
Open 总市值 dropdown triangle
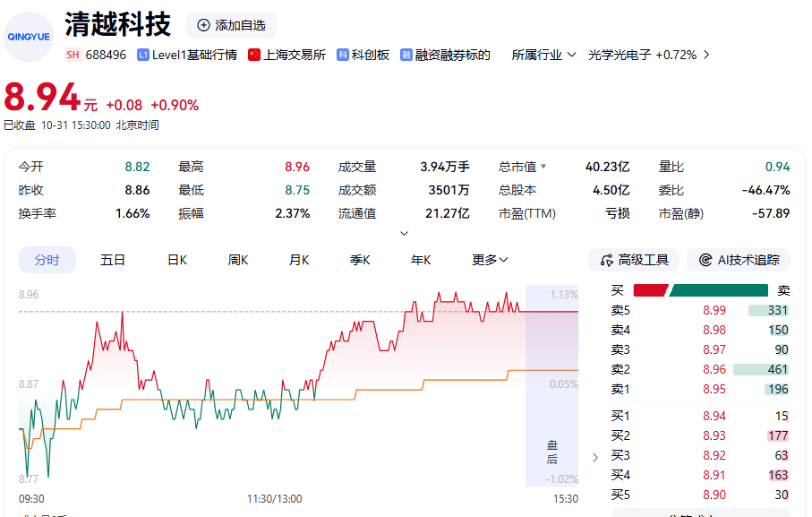point(543,167)
